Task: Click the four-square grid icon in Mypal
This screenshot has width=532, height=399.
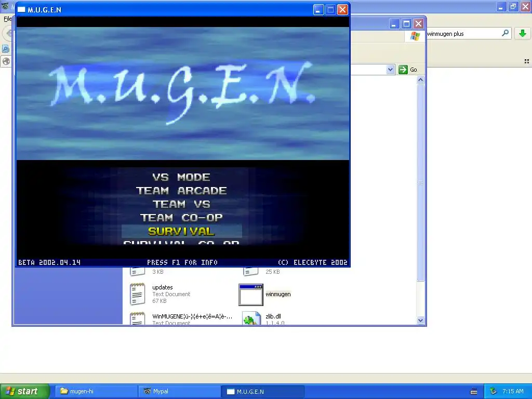Action: [527, 61]
